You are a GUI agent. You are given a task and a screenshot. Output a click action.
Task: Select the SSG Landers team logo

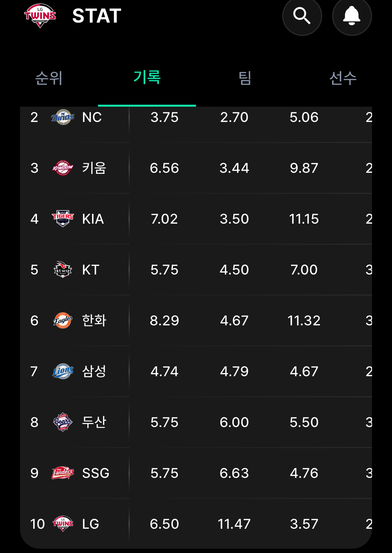pyautogui.click(x=63, y=473)
